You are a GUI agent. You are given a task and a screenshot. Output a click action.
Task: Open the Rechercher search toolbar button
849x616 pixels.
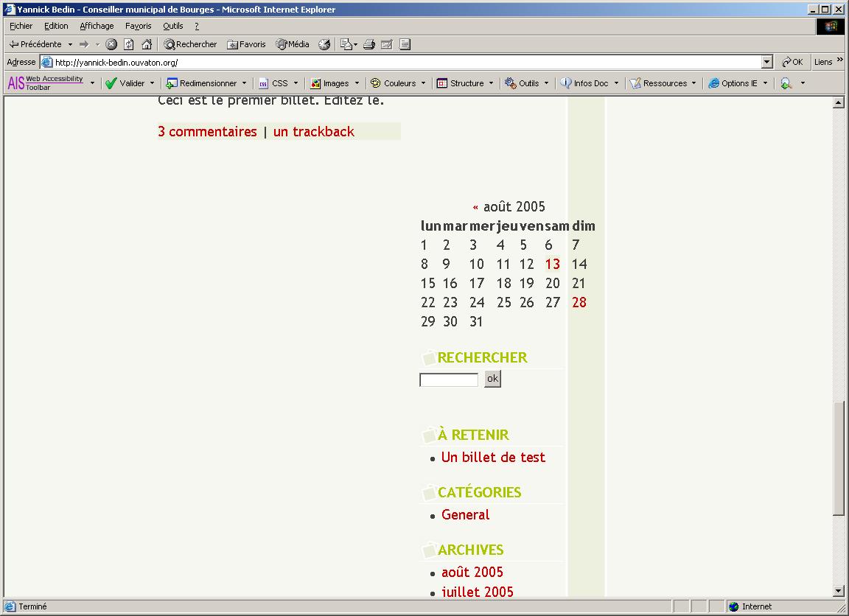point(190,44)
